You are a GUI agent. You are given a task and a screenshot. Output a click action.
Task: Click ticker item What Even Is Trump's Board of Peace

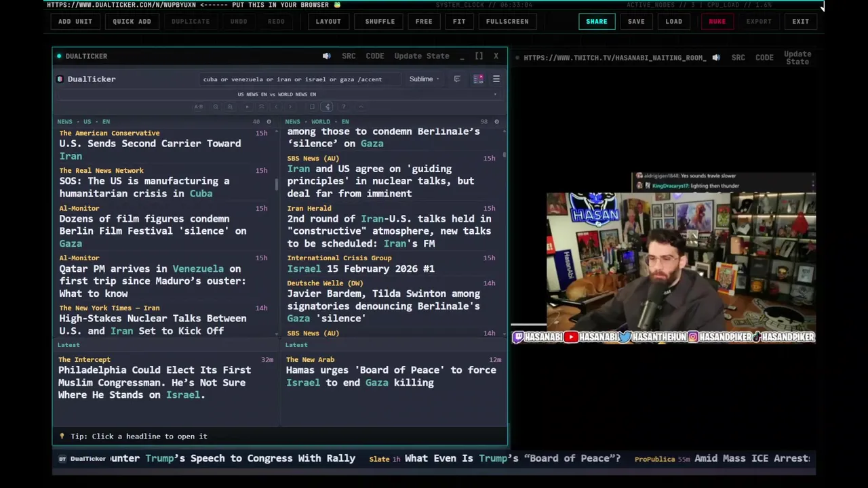[x=513, y=458]
